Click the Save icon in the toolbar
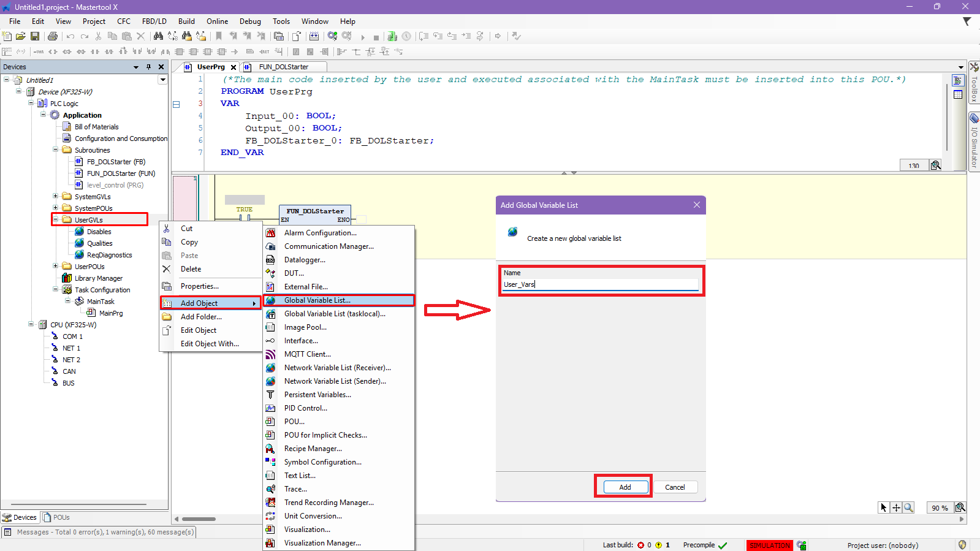The image size is (980, 551). [35, 36]
